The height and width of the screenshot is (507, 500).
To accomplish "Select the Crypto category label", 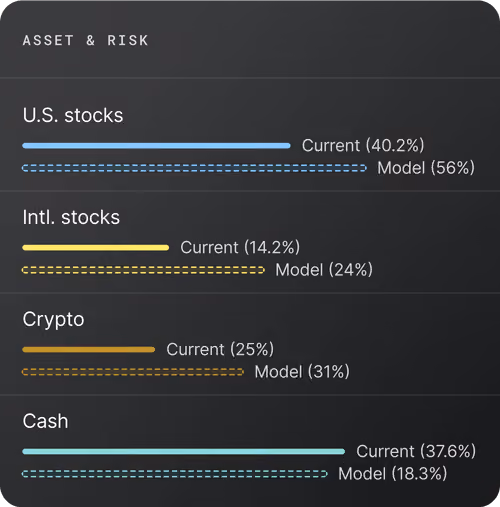I will pyautogui.click(x=53, y=320).
